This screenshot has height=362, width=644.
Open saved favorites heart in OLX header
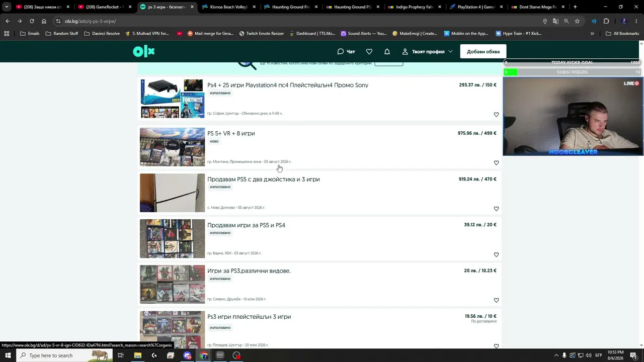(369, 52)
